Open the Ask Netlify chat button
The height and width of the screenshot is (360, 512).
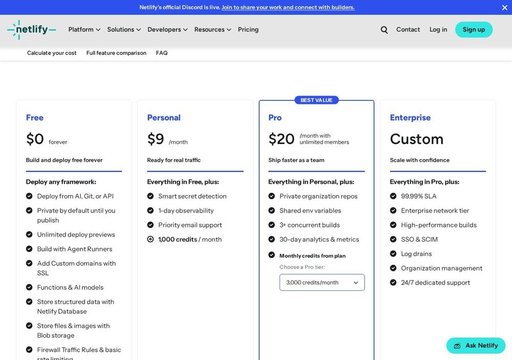(x=476, y=346)
